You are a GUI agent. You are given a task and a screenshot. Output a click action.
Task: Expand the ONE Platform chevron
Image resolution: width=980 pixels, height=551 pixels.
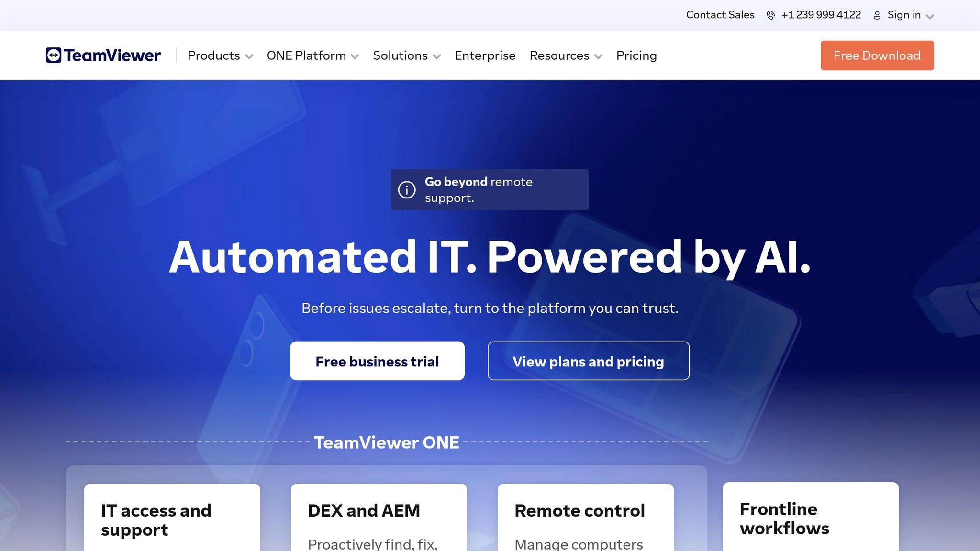click(x=355, y=56)
